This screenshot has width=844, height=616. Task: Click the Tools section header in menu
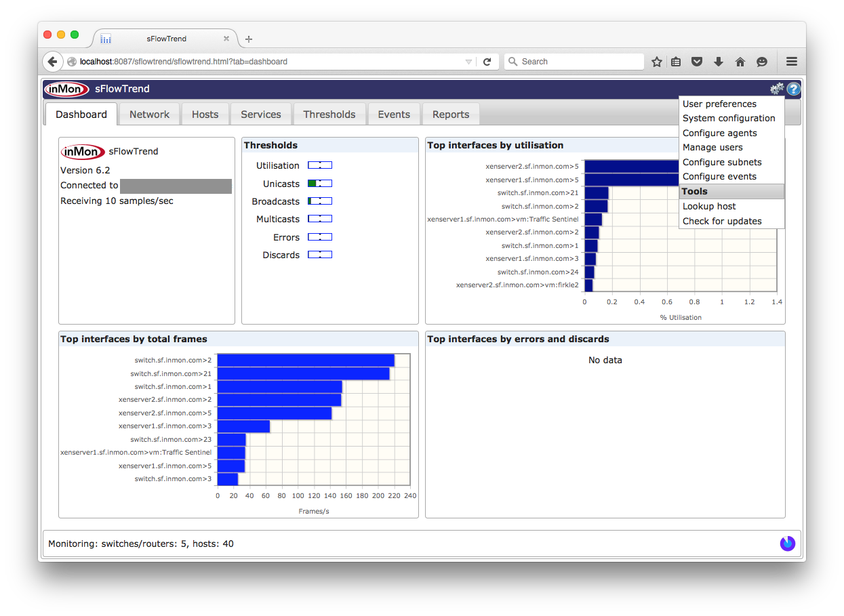click(x=731, y=191)
